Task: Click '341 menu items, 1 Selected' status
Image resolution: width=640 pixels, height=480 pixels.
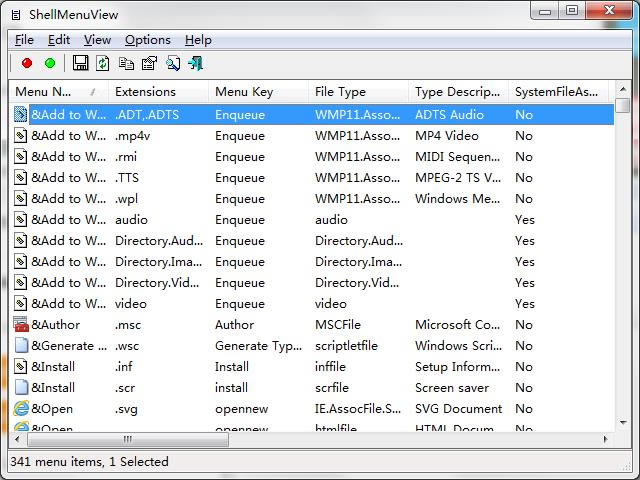Action: 89,462
